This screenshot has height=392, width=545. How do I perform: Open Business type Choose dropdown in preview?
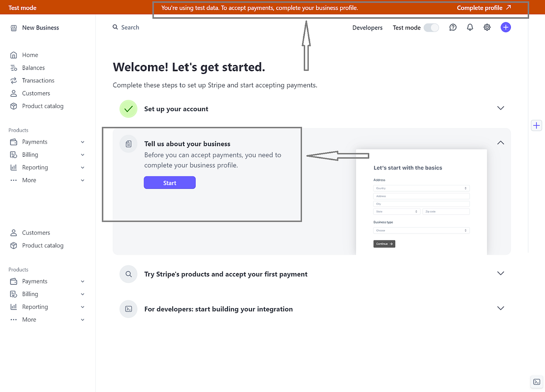421,230
